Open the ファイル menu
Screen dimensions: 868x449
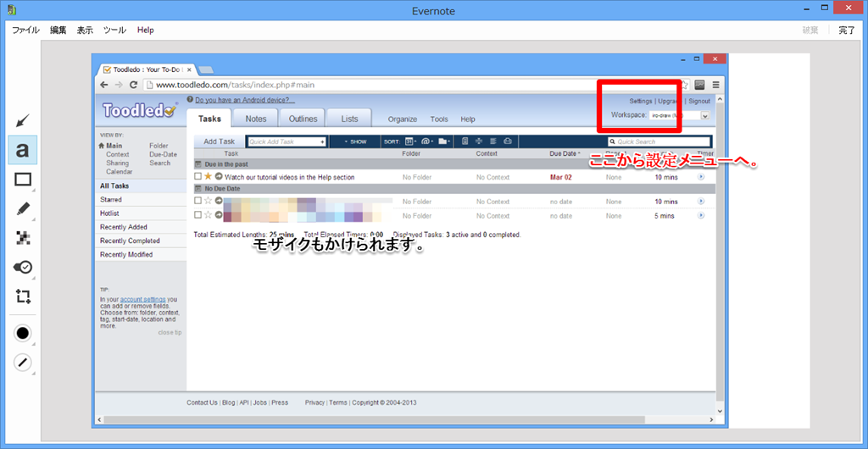point(26,30)
